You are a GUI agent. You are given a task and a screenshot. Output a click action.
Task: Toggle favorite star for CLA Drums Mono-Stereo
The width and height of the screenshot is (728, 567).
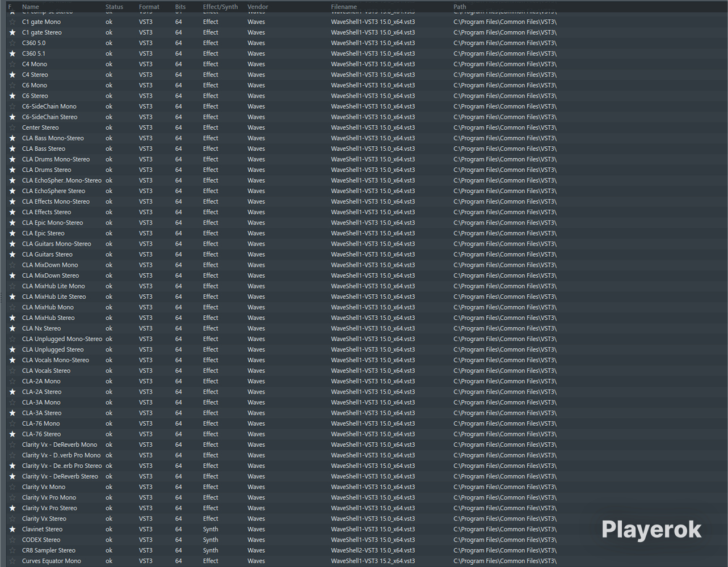tap(12, 159)
